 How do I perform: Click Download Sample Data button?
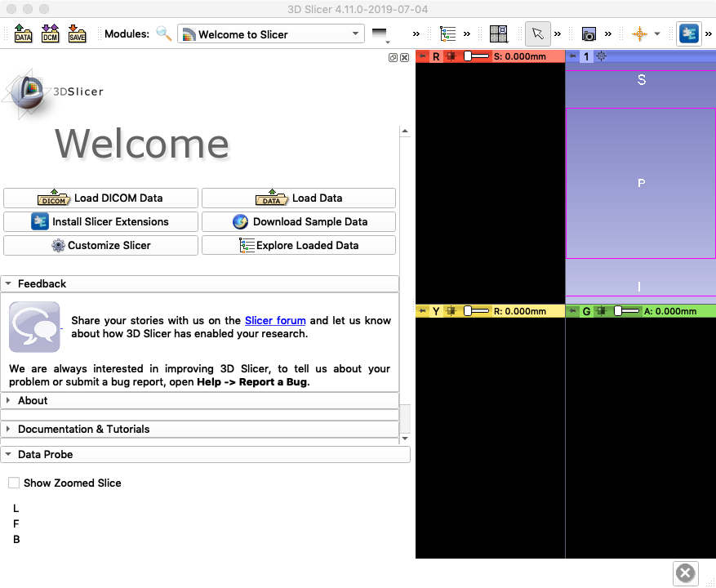[299, 221]
